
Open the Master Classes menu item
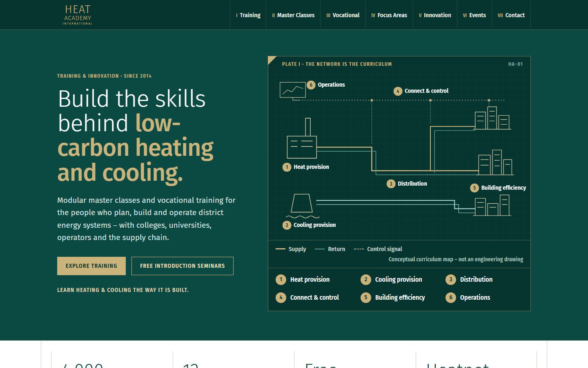click(293, 15)
